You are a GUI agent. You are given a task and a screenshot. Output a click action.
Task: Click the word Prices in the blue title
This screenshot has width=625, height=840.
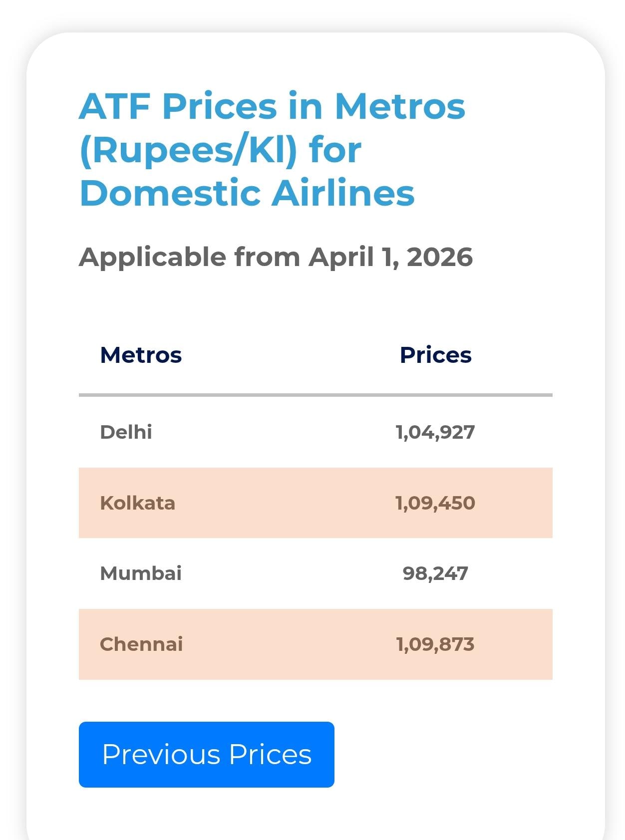[x=219, y=106]
